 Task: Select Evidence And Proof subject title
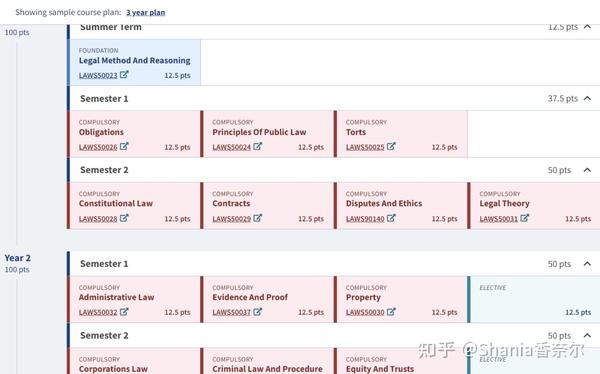(x=250, y=297)
